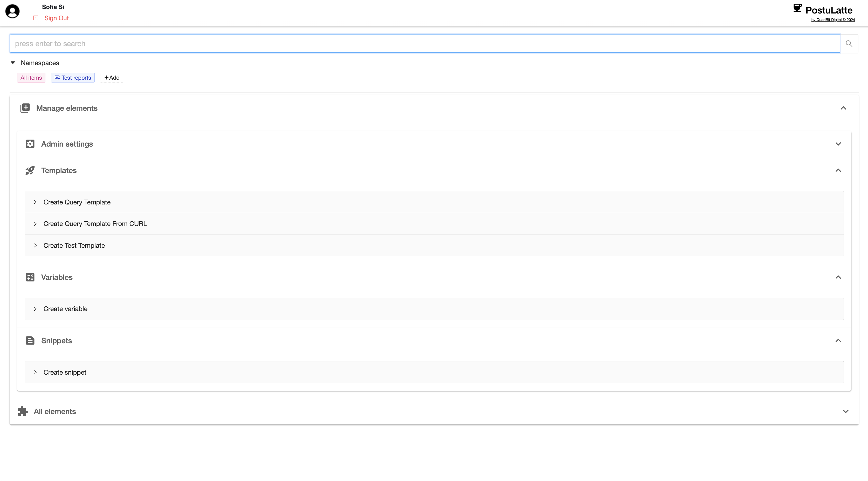Image resolution: width=868 pixels, height=481 pixels.
Task: Expand the Create Query Template row arrow
Action: point(35,202)
